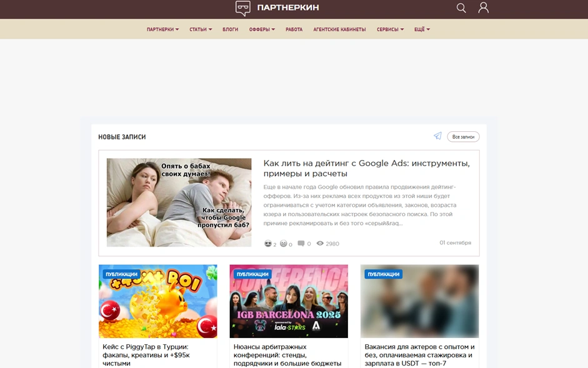The width and height of the screenshot is (588, 368).
Task: Open the Ещё dropdown menu
Action: point(422,29)
